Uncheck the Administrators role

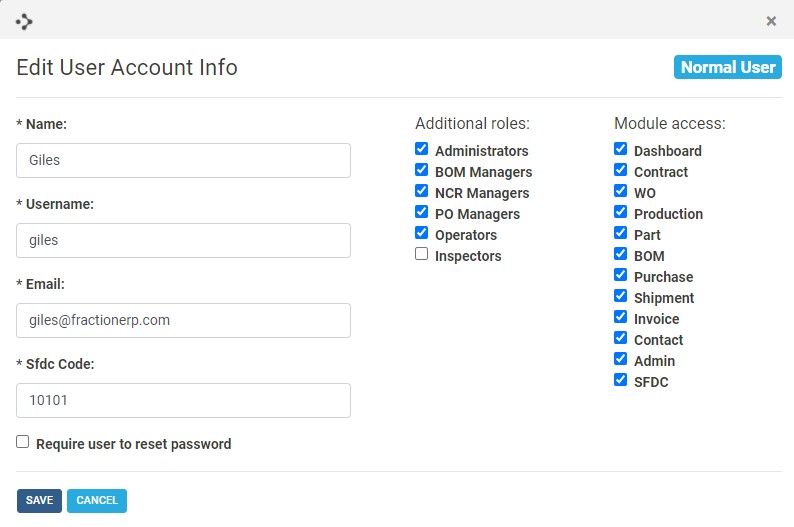point(422,150)
